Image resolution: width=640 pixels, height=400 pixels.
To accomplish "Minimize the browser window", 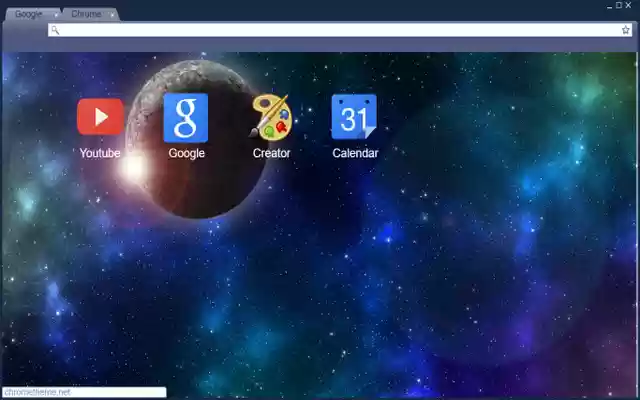I will (x=609, y=6).
